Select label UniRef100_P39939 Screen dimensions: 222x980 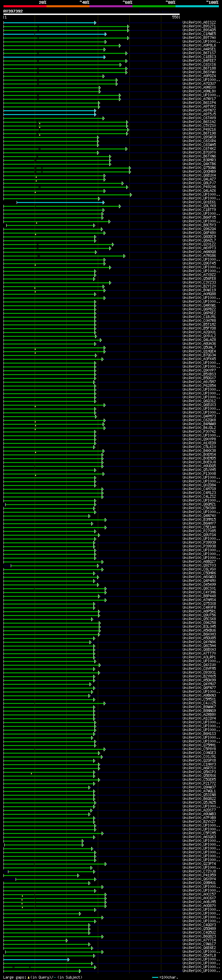click(x=199, y=543)
